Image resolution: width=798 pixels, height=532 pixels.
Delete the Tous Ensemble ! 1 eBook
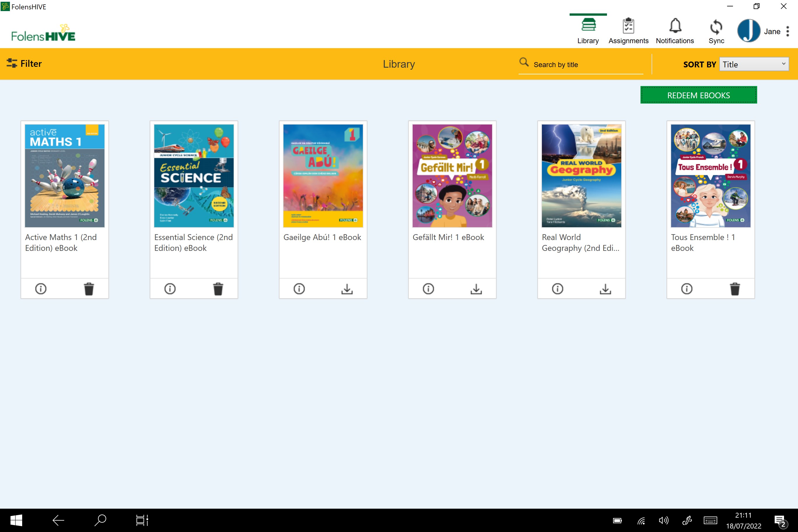734,289
